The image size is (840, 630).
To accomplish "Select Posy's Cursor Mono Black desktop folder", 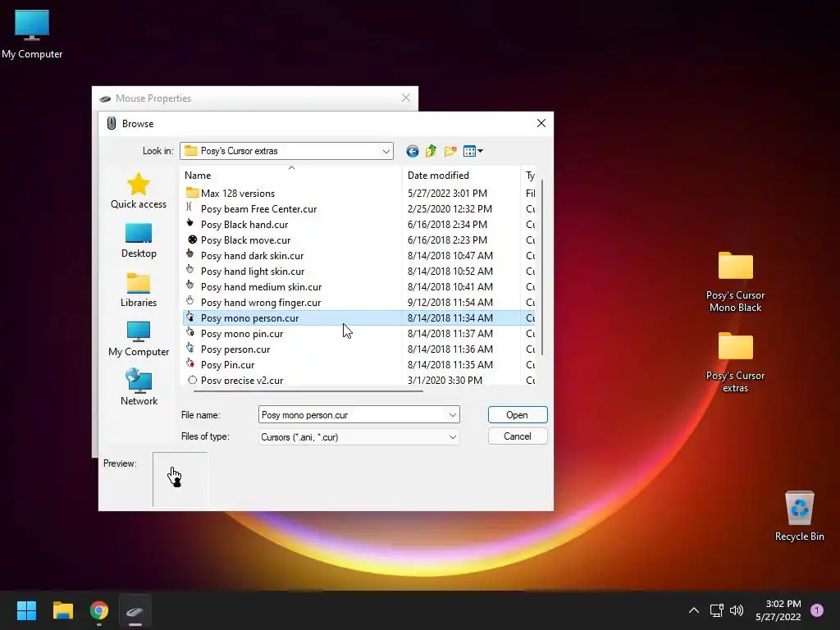I will tap(735, 282).
